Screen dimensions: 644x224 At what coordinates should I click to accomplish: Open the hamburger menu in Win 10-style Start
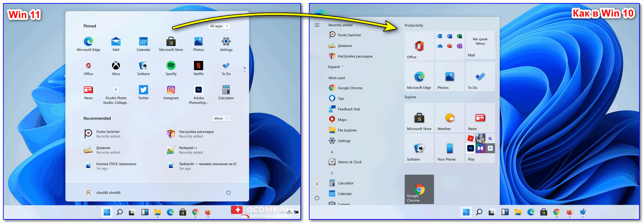point(317,25)
